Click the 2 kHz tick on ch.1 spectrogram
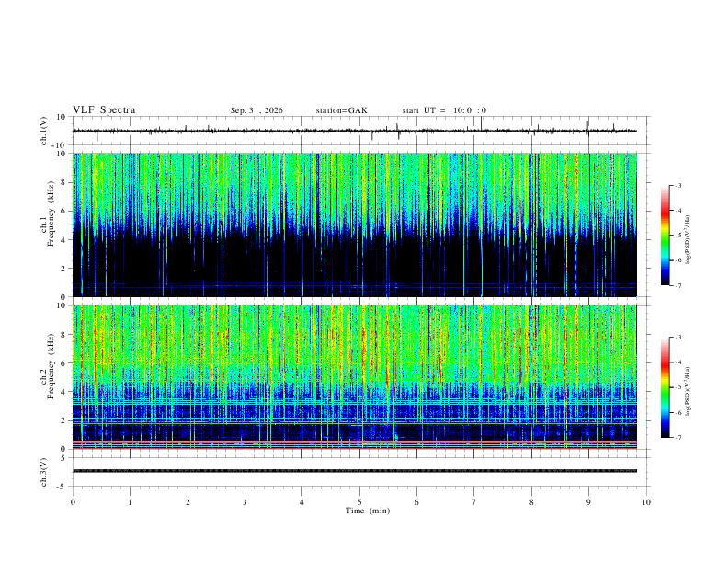Image resolution: width=728 pixels, height=563 pixels. (x=65, y=268)
